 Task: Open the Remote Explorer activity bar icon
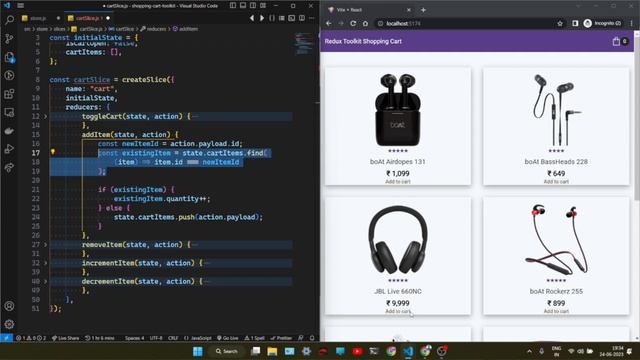point(9,112)
